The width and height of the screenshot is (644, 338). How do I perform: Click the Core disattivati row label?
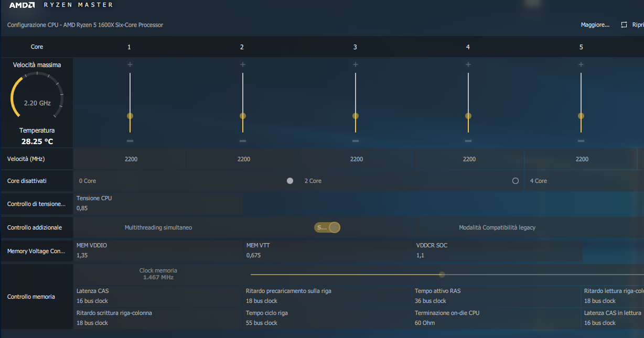[x=27, y=181]
